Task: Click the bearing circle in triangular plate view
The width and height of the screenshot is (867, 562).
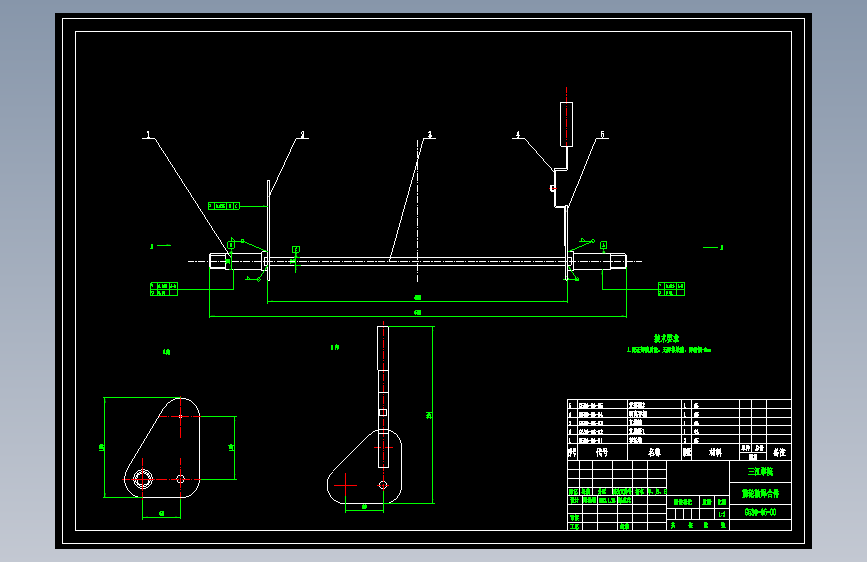Action: tap(143, 479)
